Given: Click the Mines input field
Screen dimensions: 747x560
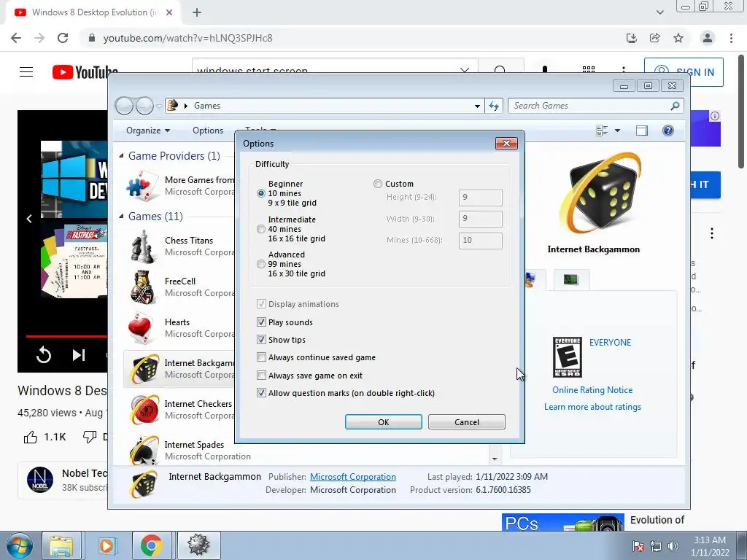Looking at the screenshot, I should (x=480, y=241).
